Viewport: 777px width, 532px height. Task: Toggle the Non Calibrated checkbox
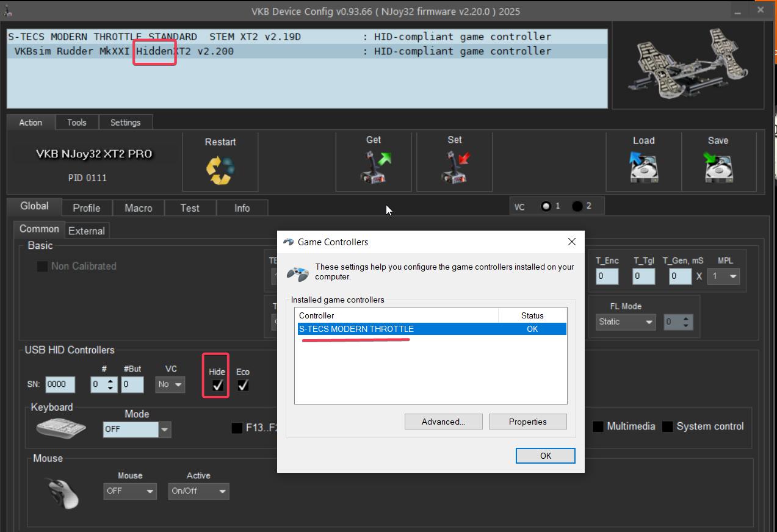click(42, 267)
